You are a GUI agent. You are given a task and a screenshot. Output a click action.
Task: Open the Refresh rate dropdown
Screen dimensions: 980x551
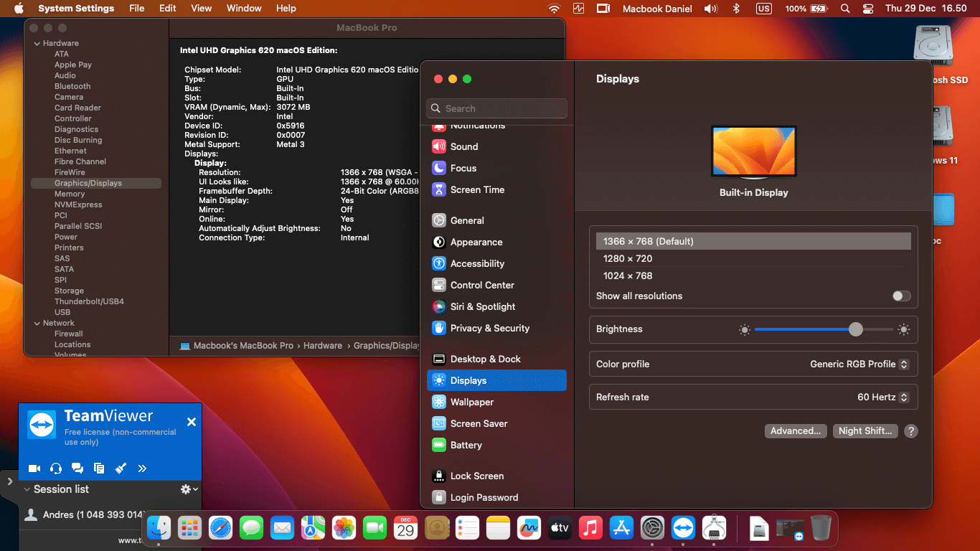coord(882,397)
